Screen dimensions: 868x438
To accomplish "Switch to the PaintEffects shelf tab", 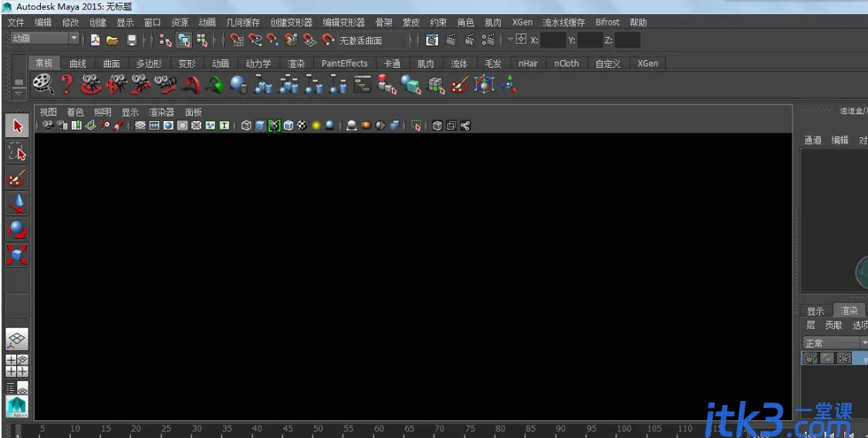I will [344, 63].
